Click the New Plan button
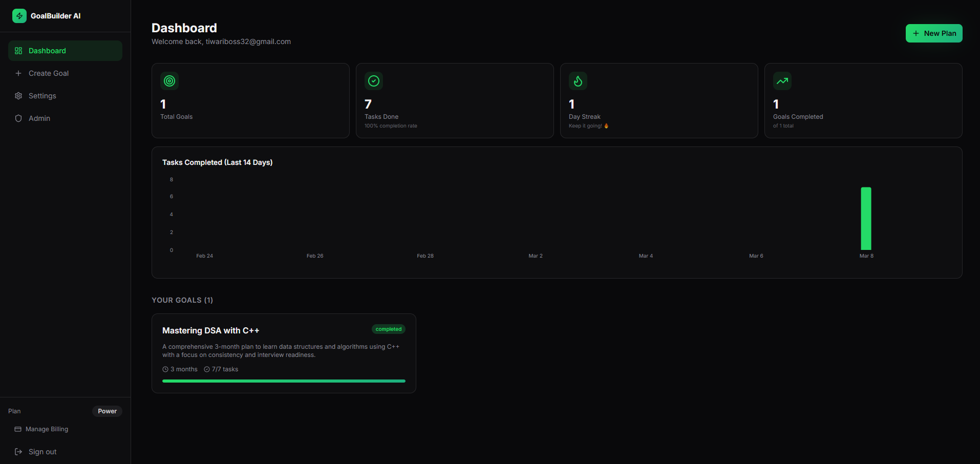This screenshot has height=464, width=980. [x=933, y=33]
